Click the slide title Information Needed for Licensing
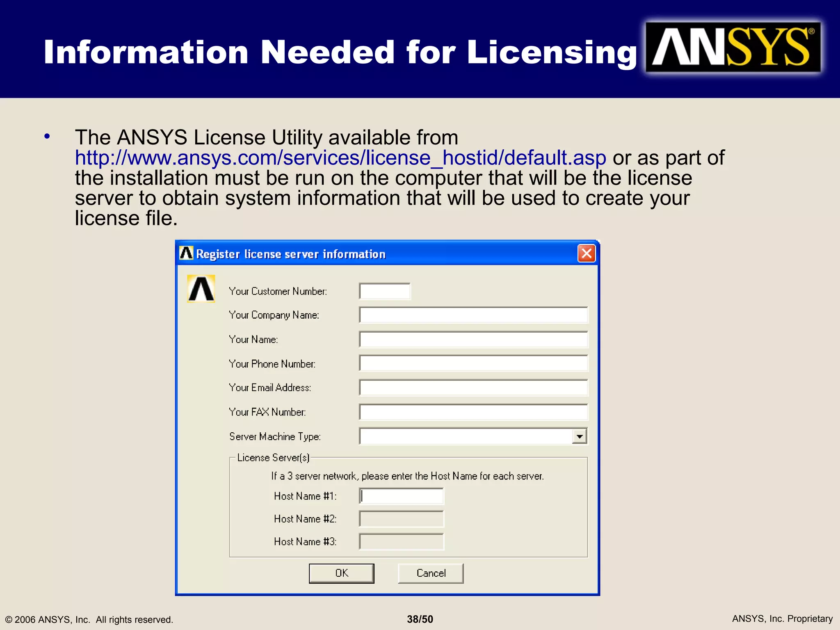This screenshot has width=840, height=630. 340,53
